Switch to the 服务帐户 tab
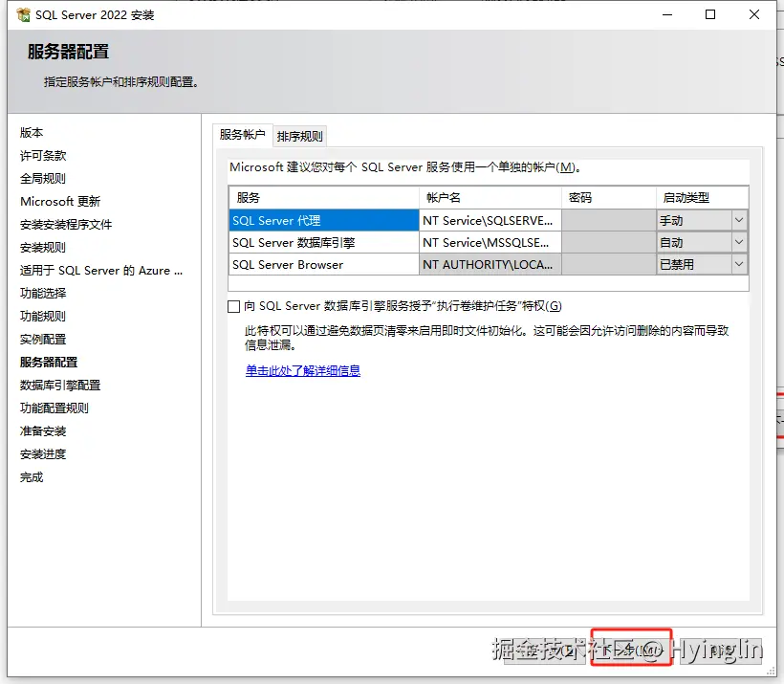This screenshot has height=684, width=784. (243, 135)
